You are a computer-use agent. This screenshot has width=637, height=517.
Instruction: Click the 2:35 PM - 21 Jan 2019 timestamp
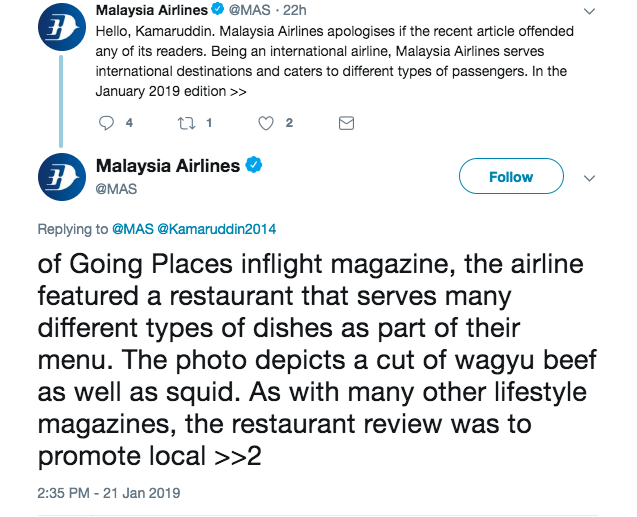point(109,492)
